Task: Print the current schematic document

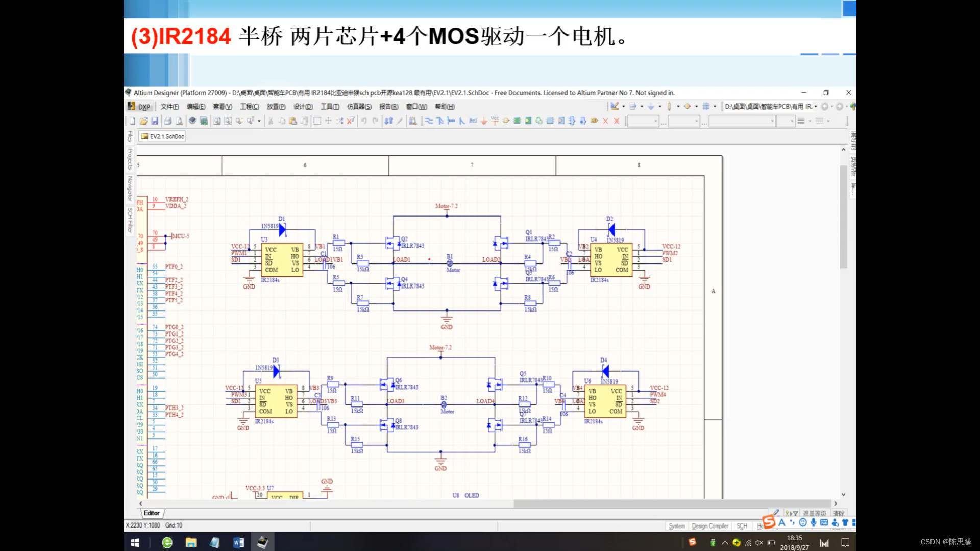Action: (168, 121)
